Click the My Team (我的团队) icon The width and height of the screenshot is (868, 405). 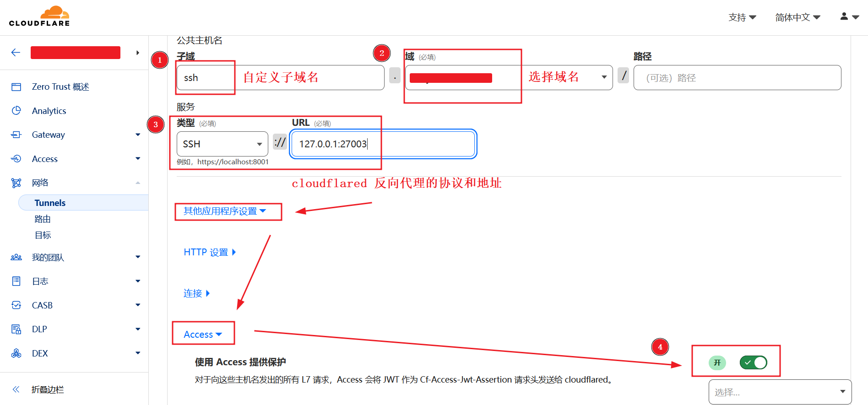[x=16, y=257]
